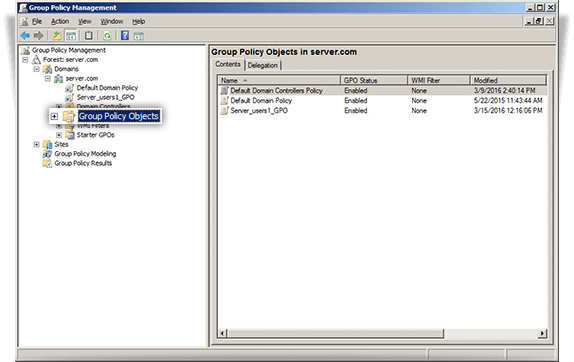Switch to the Delegation tab
This screenshot has width=574, height=362.
pos(262,66)
